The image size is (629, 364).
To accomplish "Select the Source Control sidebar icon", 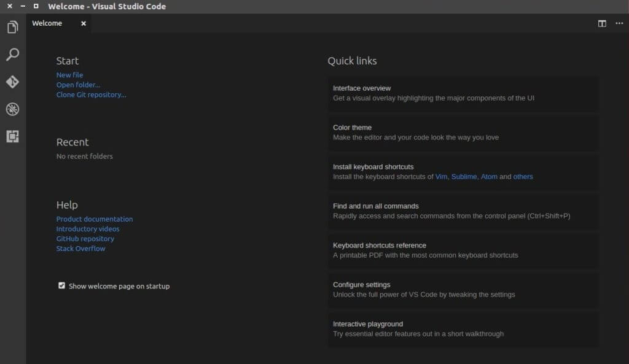I will [x=12, y=82].
